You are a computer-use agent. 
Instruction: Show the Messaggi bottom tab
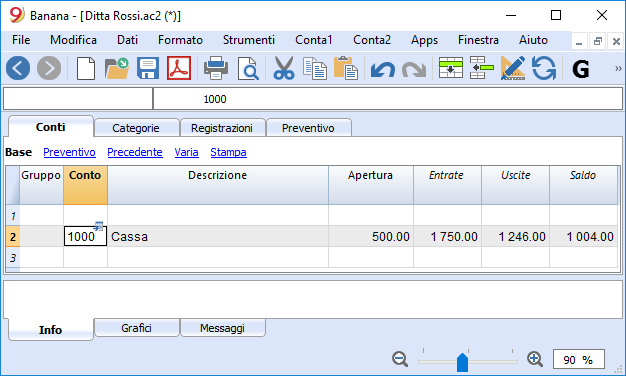pos(222,328)
